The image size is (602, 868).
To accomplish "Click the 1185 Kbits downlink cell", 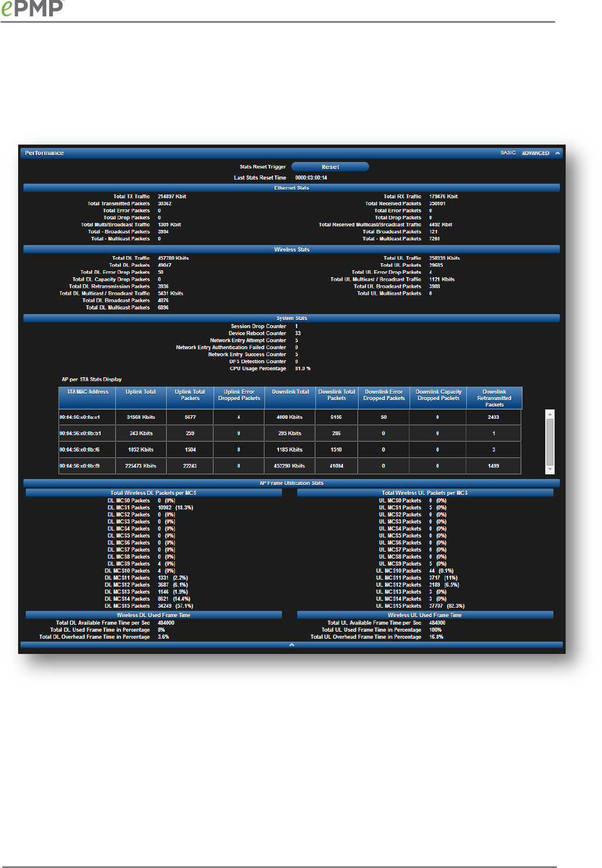I will [x=290, y=450].
